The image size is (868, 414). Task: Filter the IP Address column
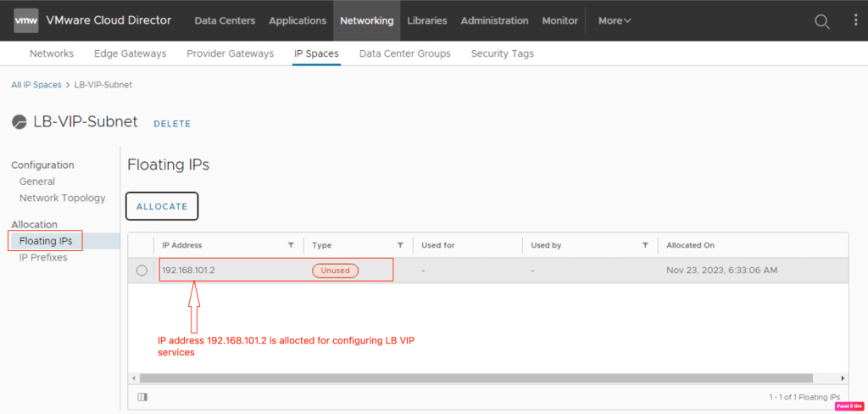pos(291,245)
